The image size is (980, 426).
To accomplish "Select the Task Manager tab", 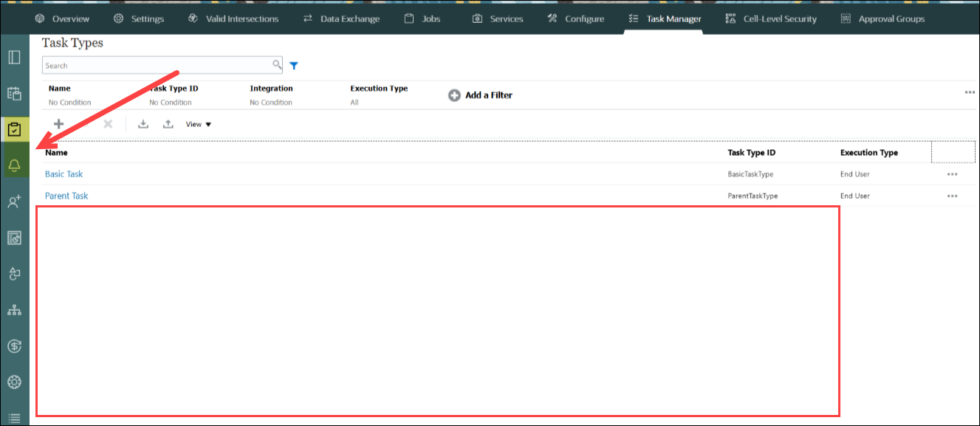I will 663,18.
